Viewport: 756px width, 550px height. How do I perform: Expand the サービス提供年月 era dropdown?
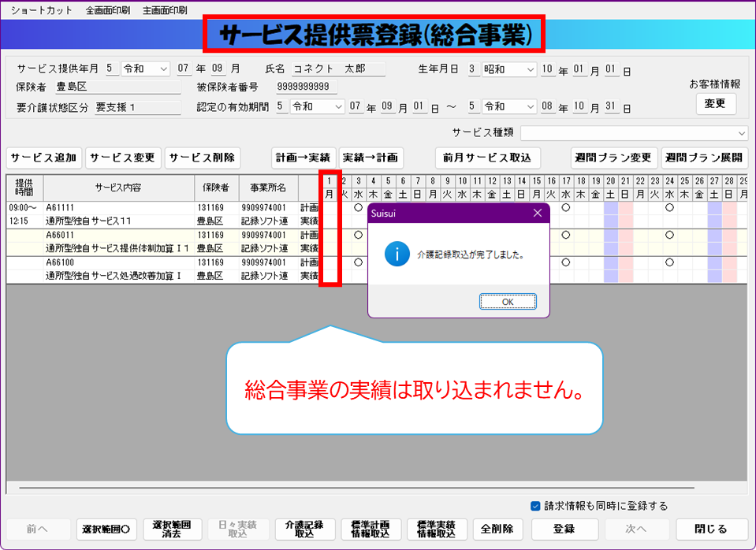coord(146,69)
